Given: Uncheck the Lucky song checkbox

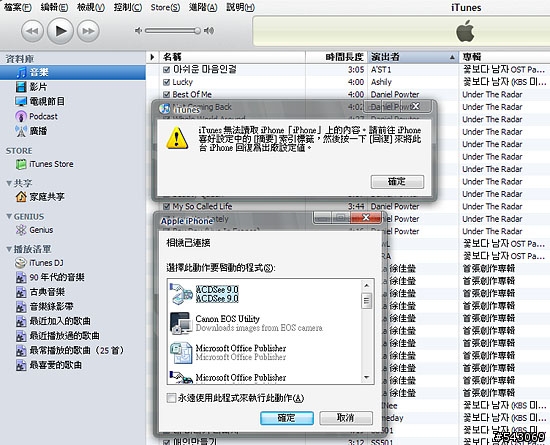Looking at the screenshot, I should tap(167, 82).
